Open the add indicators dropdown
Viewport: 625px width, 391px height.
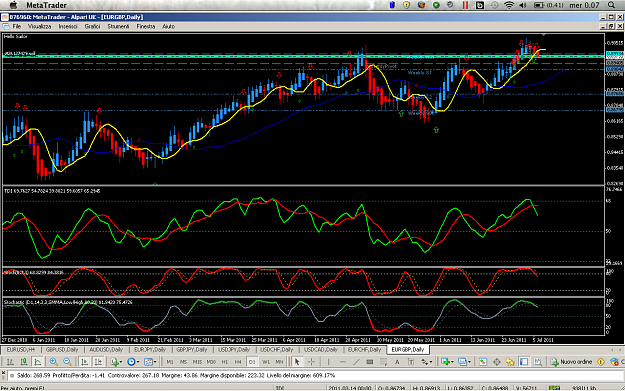click(x=116, y=362)
